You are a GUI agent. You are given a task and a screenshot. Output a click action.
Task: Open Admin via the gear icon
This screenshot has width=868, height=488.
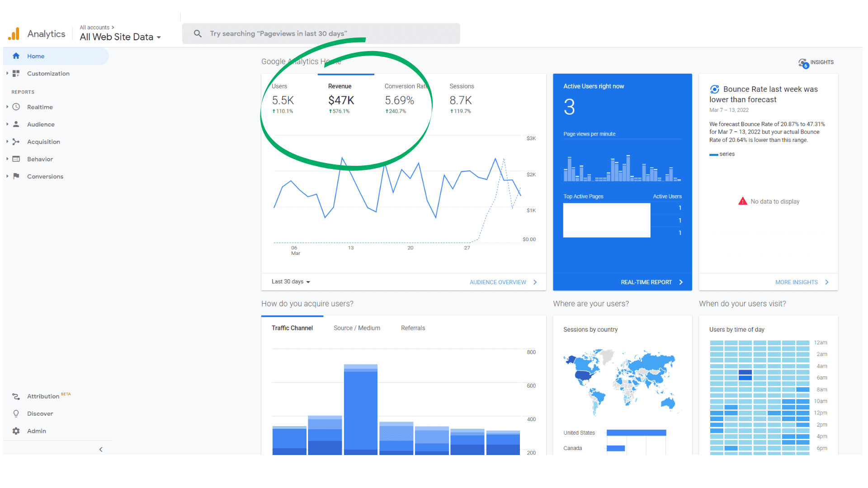pyautogui.click(x=16, y=431)
